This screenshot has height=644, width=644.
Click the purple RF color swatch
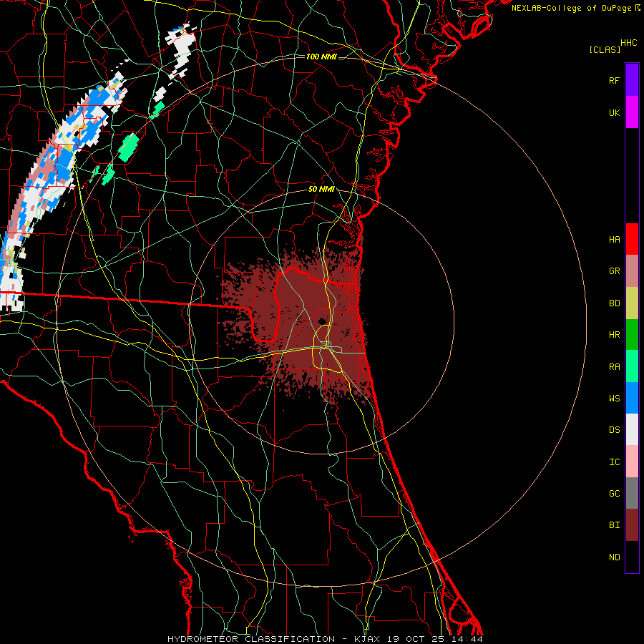(x=632, y=79)
